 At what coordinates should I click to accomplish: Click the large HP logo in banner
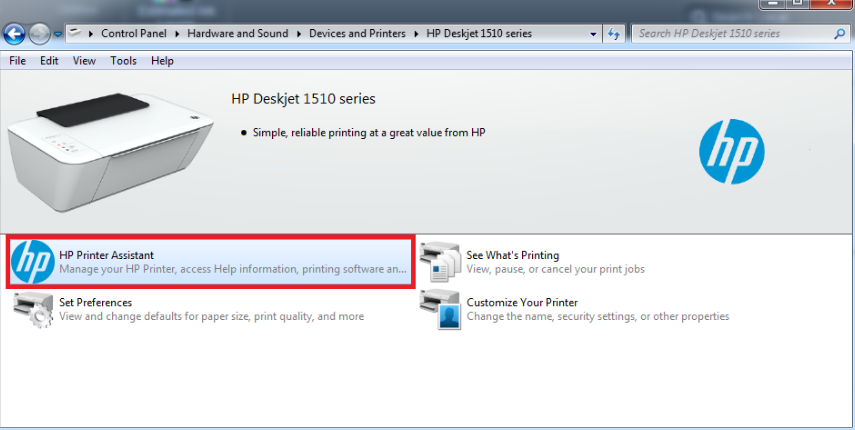click(732, 152)
